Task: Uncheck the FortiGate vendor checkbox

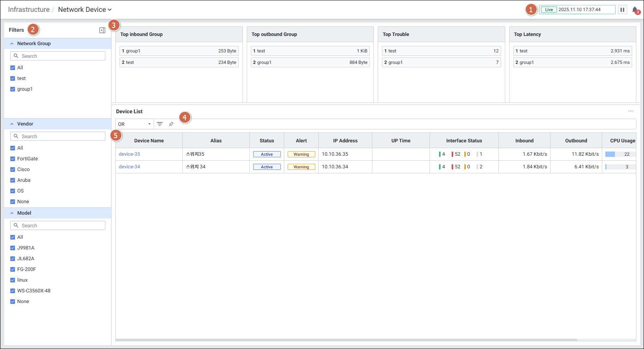Action: tap(13, 159)
